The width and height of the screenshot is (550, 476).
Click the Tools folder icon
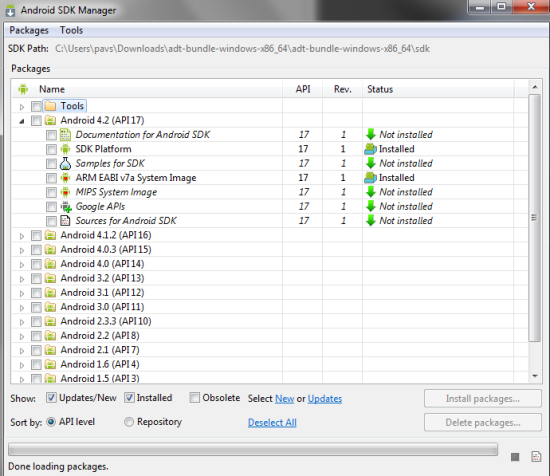point(51,106)
